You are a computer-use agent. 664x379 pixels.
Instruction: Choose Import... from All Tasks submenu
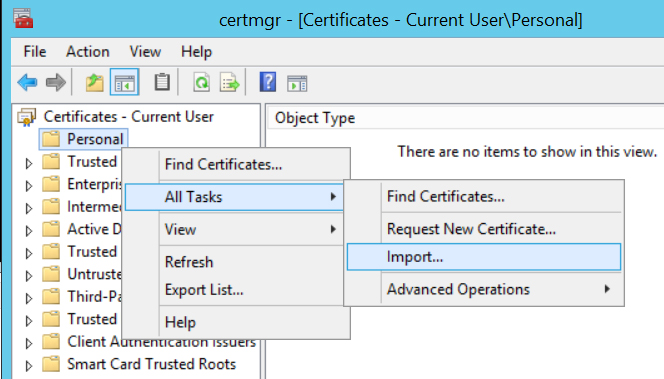point(484,257)
